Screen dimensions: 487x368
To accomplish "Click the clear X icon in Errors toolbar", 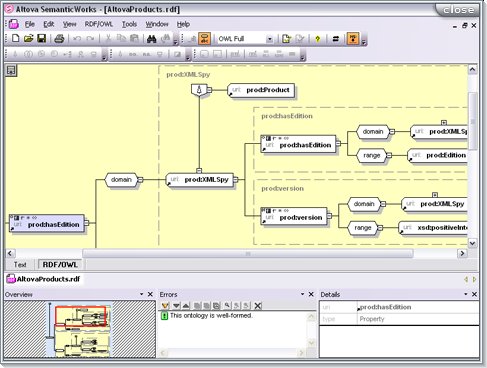I will click(x=258, y=305).
